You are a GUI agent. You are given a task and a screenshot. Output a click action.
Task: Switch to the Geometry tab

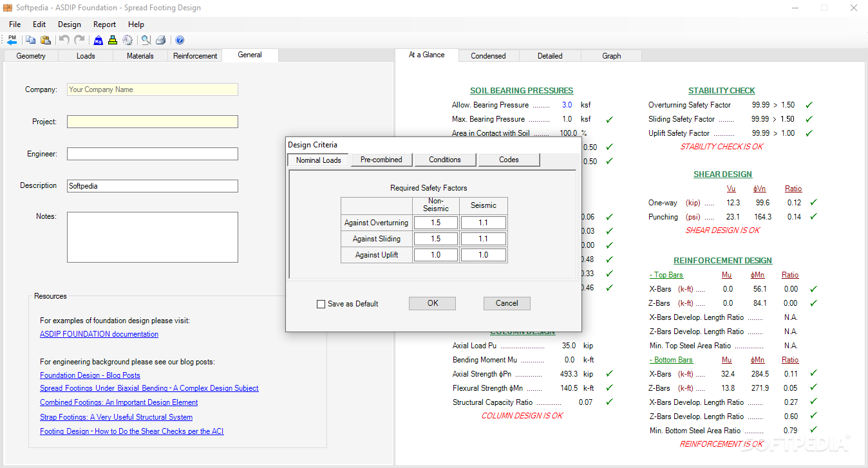(31, 56)
